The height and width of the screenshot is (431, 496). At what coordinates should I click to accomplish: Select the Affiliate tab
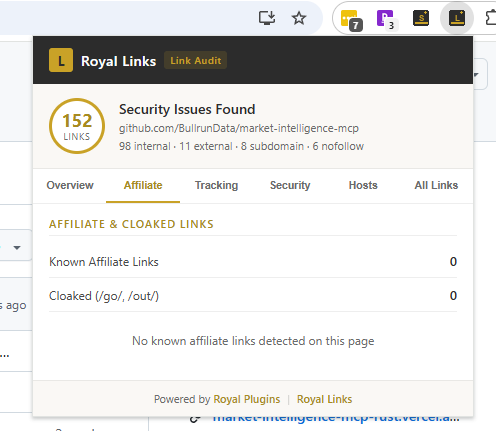pos(143,185)
